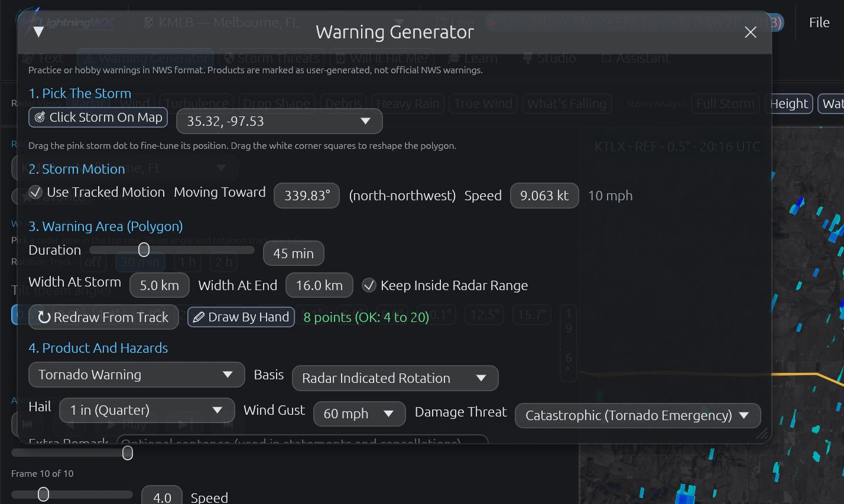
Task: Click the 'Frame 10 of 10' label
Action: point(43,473)
